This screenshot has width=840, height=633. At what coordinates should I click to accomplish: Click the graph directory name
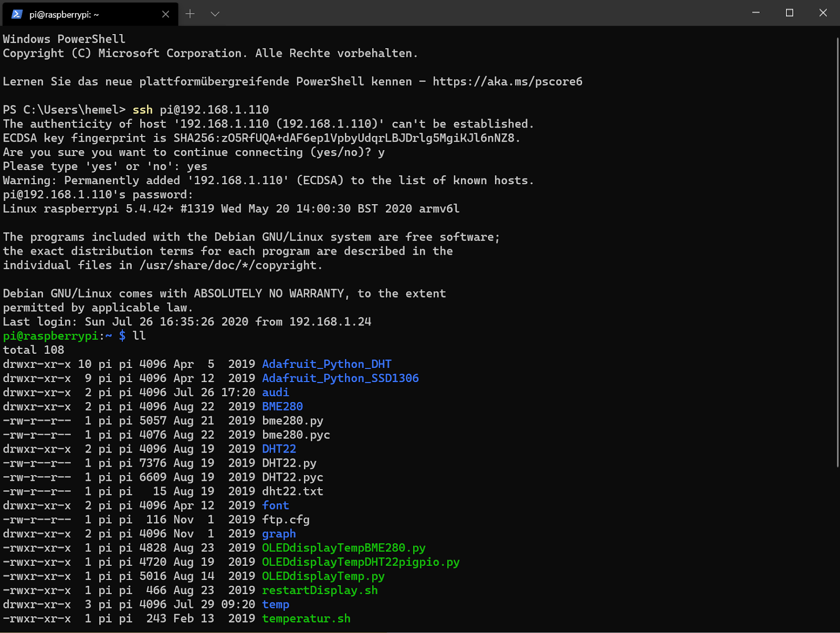pos(279,534)
